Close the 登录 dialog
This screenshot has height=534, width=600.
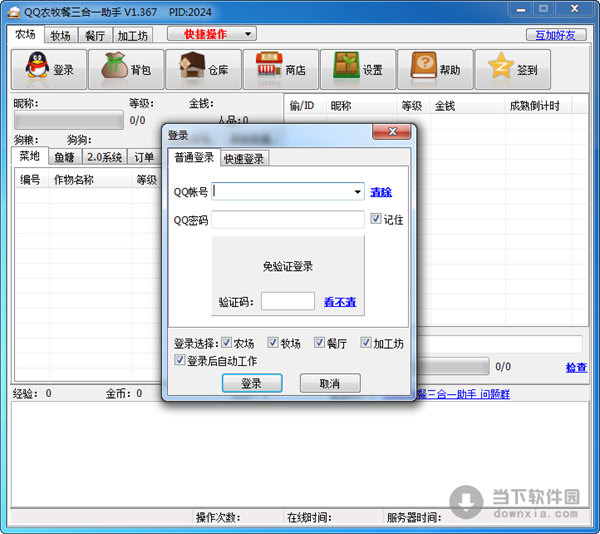[x=392, y=132]
